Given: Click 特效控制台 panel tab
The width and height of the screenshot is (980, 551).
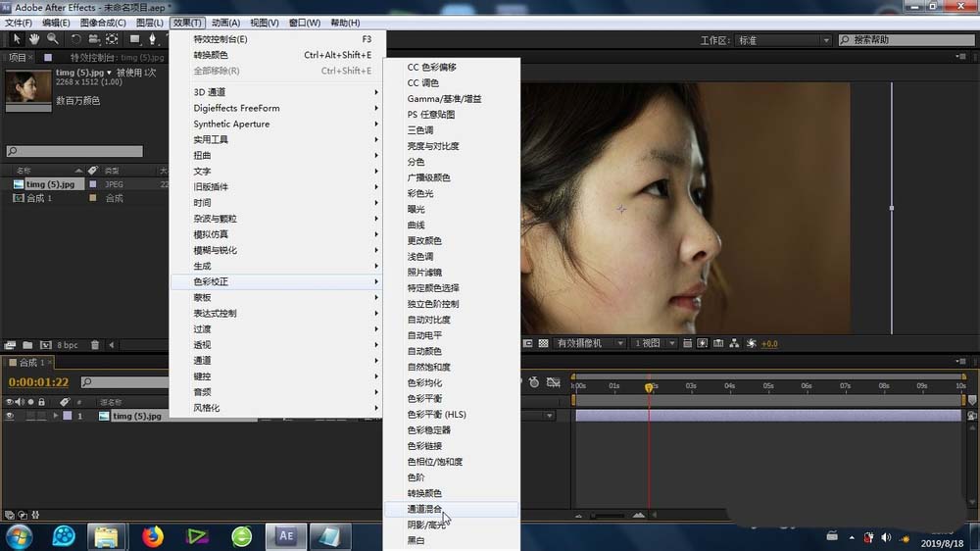Looking at the screenshot, I should [x=118, y=57].
